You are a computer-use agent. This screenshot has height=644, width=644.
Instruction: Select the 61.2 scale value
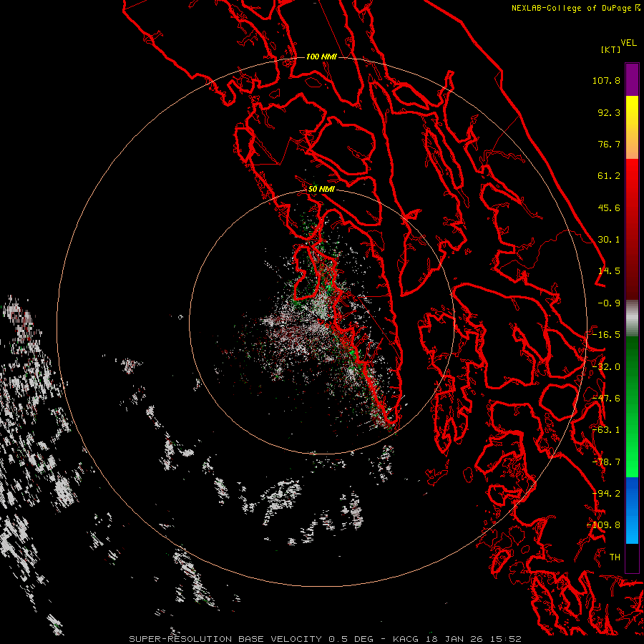[609, 176]
